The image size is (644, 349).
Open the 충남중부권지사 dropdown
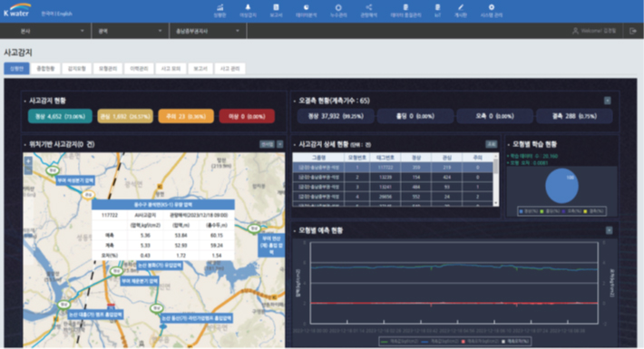[x=208, y=31]
